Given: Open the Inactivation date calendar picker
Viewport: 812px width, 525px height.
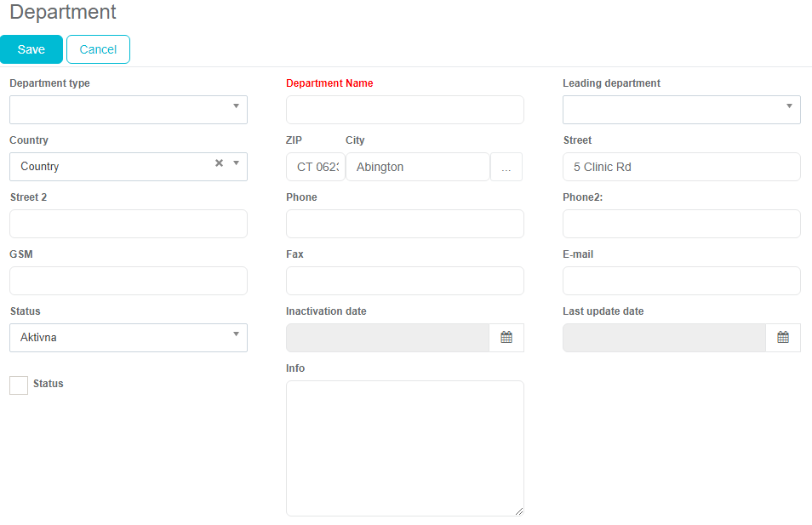Looking at the screenshot, I should coord(506,338).
